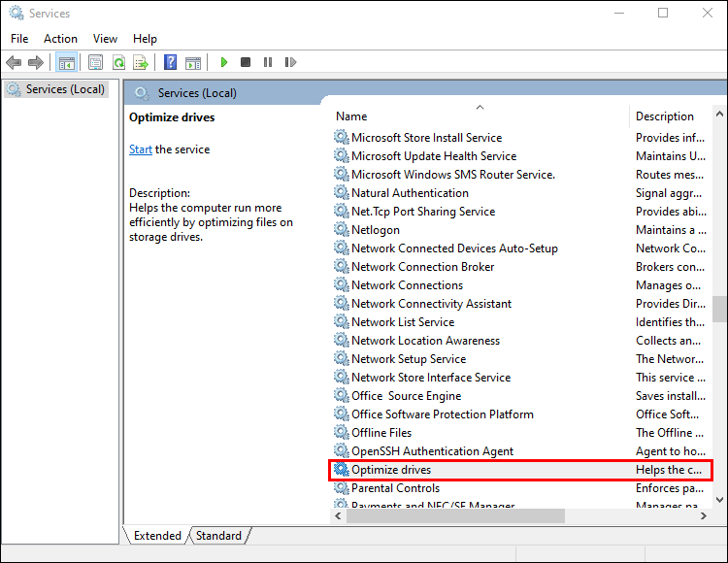Open the Help menu
The width and height of the screenshot is (728, 563).
tap(145, 39)
